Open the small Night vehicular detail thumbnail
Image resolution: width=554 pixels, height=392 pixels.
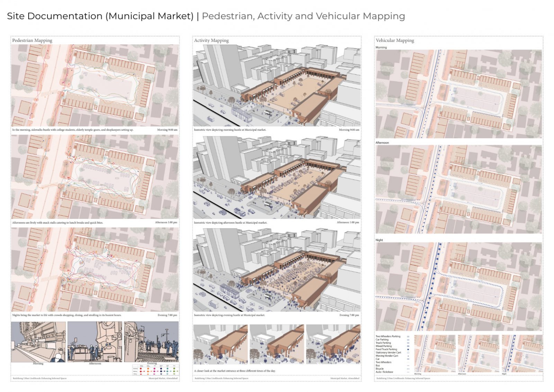(522, 354)
